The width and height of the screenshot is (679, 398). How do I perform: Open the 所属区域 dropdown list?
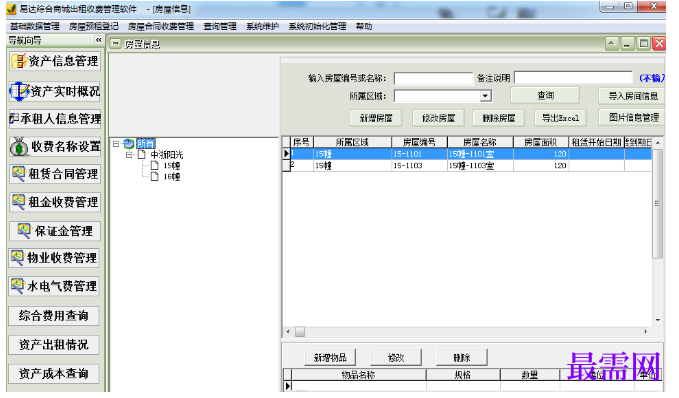pyautogui.click(x=485, y=96)
